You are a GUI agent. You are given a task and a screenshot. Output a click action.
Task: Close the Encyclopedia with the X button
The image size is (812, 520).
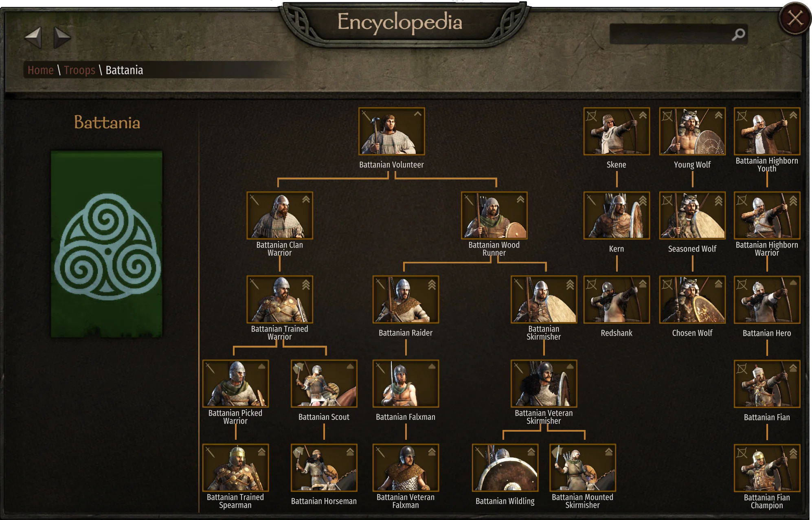point(794,18)
